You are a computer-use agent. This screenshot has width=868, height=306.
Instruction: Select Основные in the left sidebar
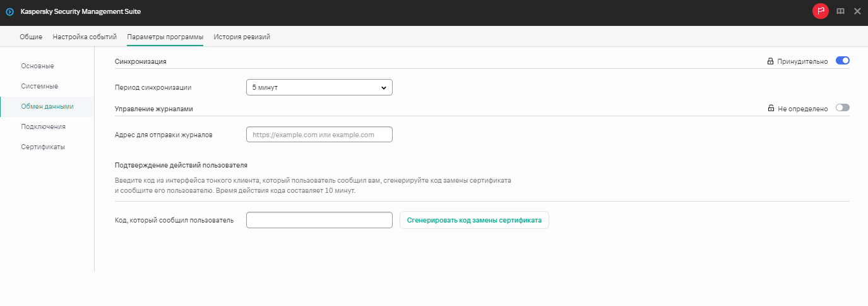(37, 66)
